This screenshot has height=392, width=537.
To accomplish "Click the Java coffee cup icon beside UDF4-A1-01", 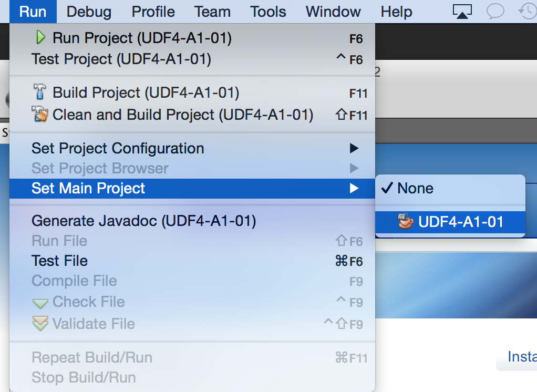I will tap(406, 221).
